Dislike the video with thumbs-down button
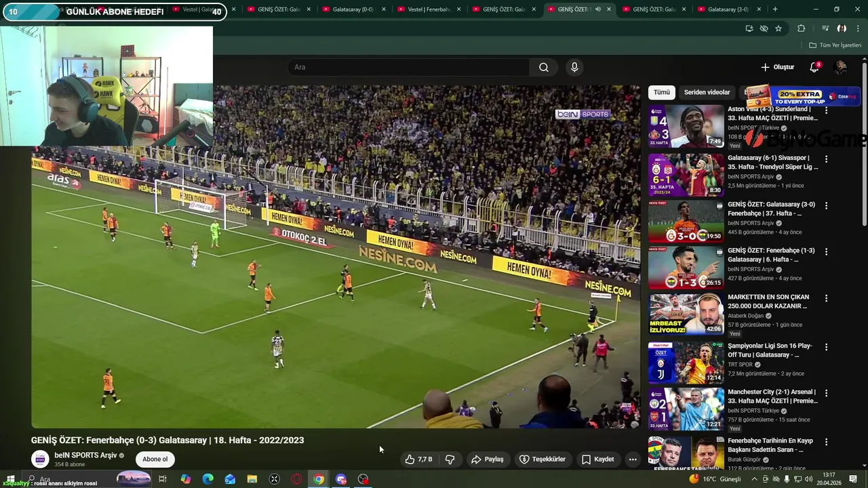868x488 pixels. click(450, 460)
